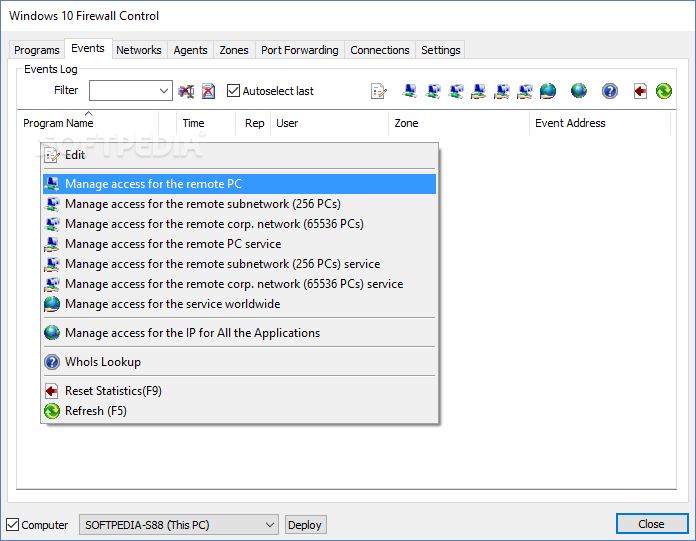This screenshot has height=541, width=696.
Task: Click the Close button
Action: coord(652,524)
